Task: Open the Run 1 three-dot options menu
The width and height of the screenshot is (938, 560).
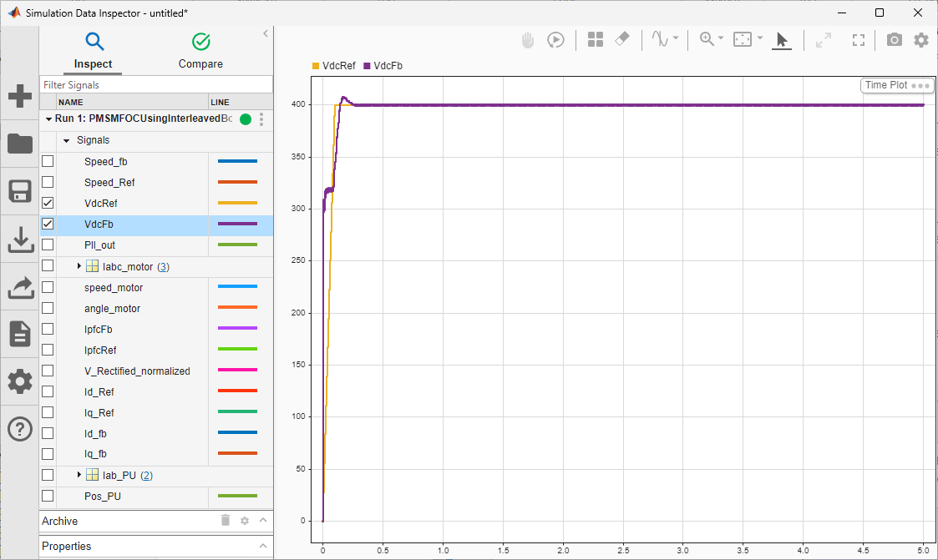Action: 261,119
